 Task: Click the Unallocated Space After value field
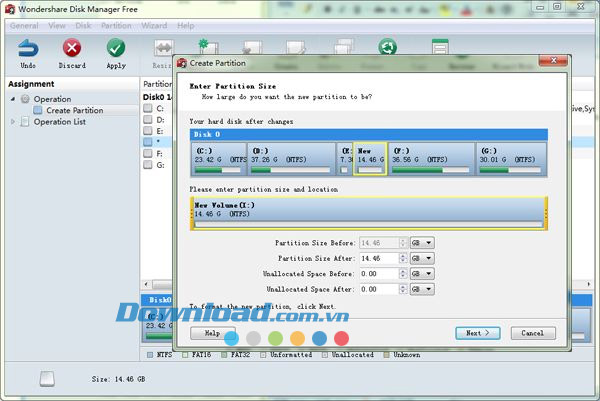(379, 289)
